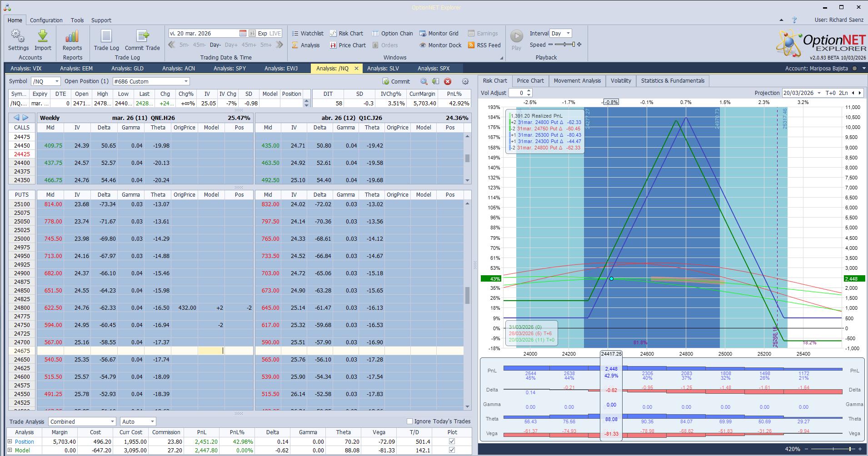Open the Risk Chart window from ribbon

click(x=346, y=33)
